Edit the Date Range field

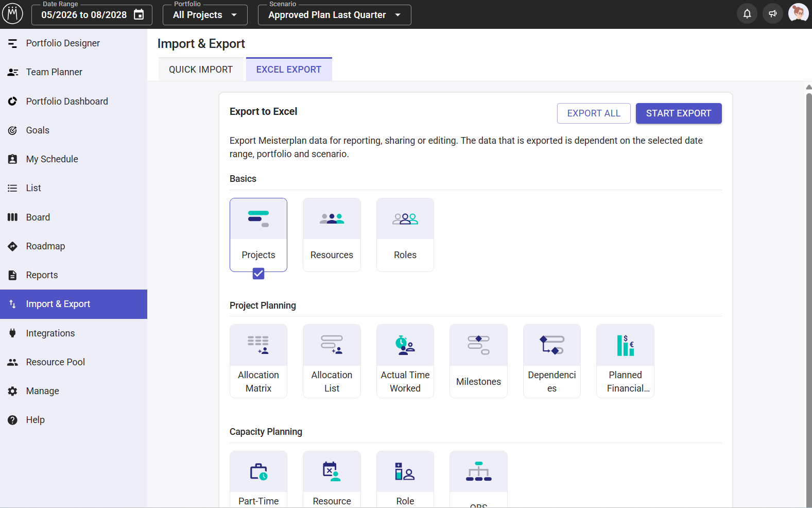click(92, 15)
